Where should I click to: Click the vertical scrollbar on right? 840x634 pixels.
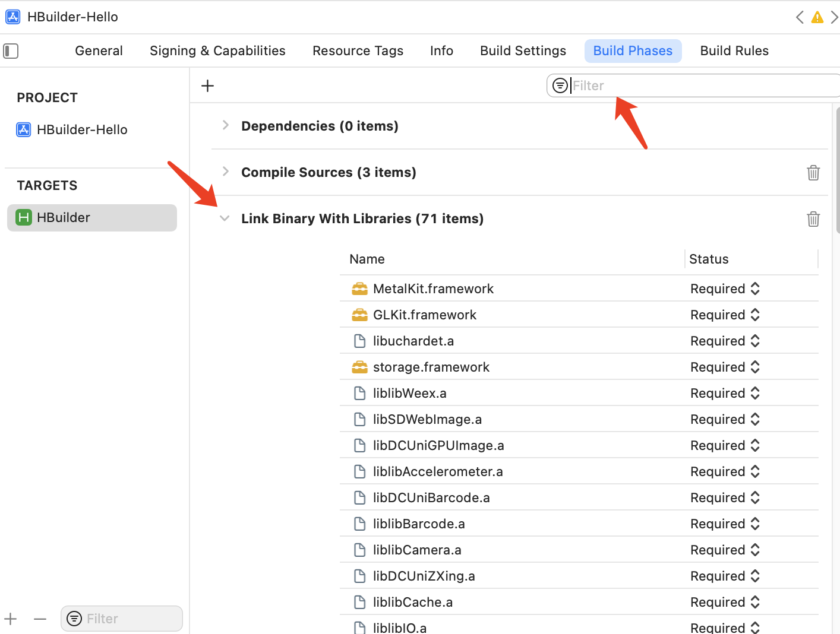point(838,169)
